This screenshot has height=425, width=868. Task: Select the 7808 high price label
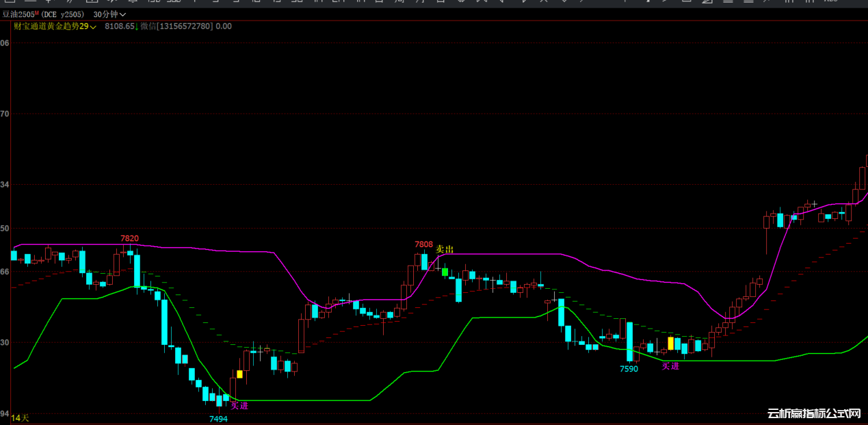[x=423, y=244]
